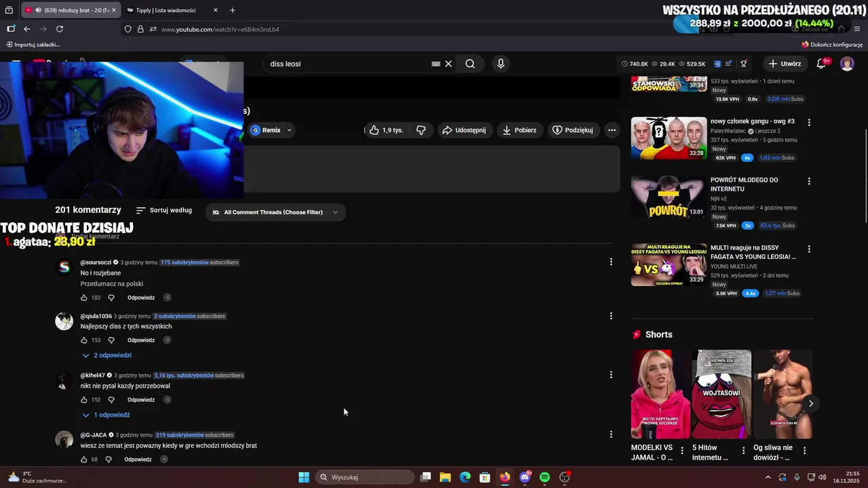The height and width of the screenshot is (488, 868).
Task: Open options for 'nowy członek gangu' video
Action: coord(808,123)
